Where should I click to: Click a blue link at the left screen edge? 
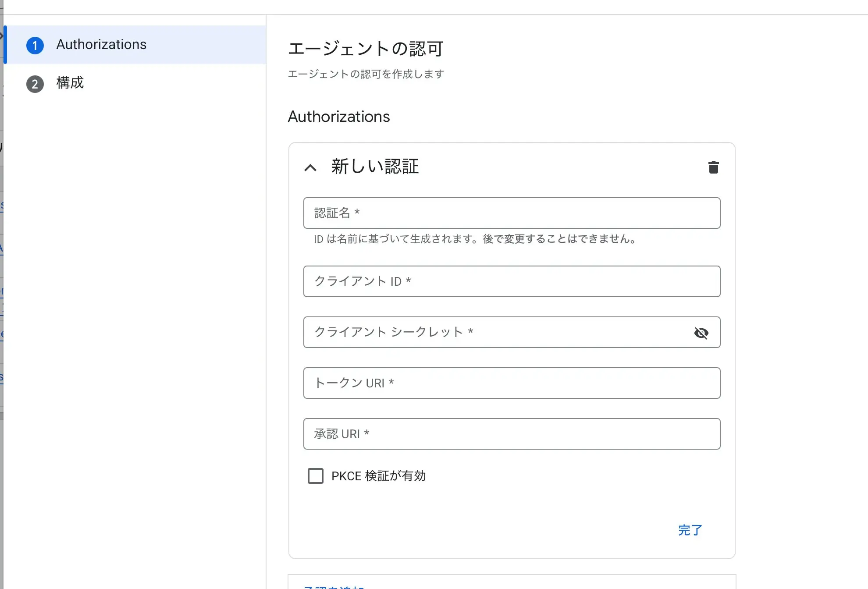tap(1, 204)
